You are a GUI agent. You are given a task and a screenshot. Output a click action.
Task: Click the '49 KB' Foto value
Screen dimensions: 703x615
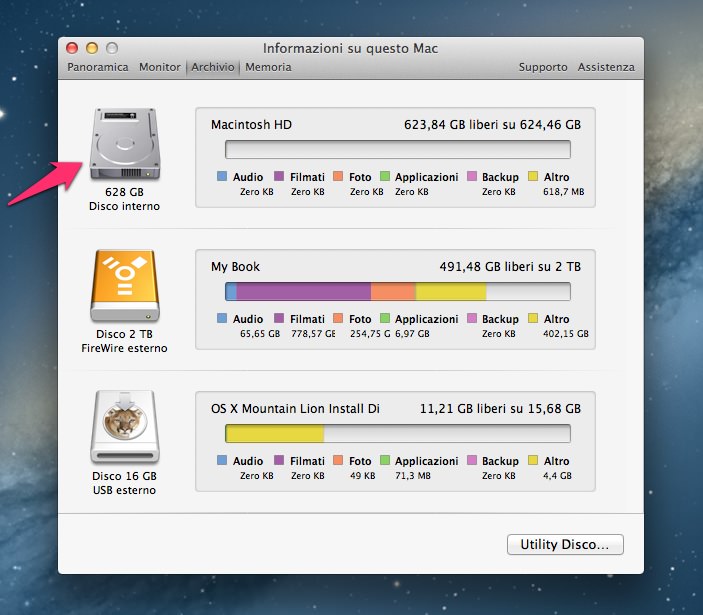[x=362, y=476]
